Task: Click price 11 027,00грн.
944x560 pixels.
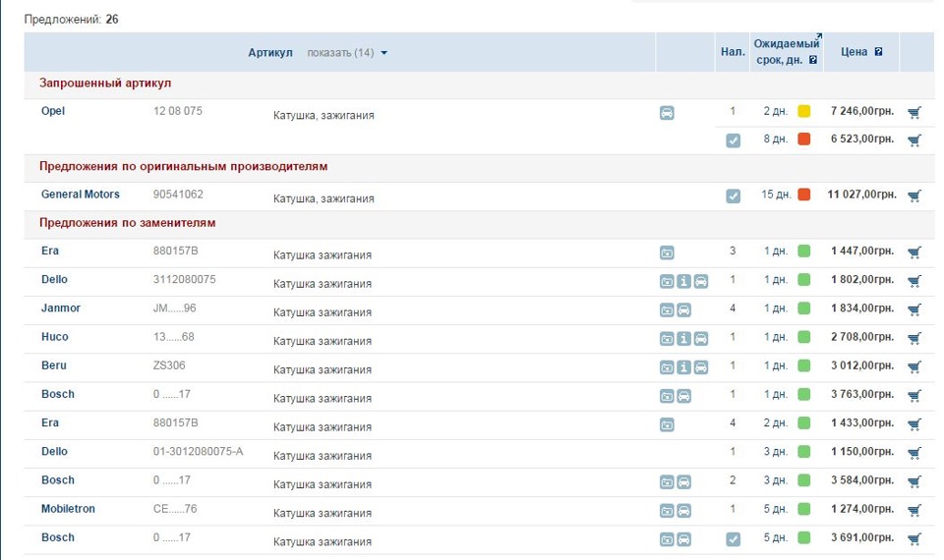Action: coord(862,195)
